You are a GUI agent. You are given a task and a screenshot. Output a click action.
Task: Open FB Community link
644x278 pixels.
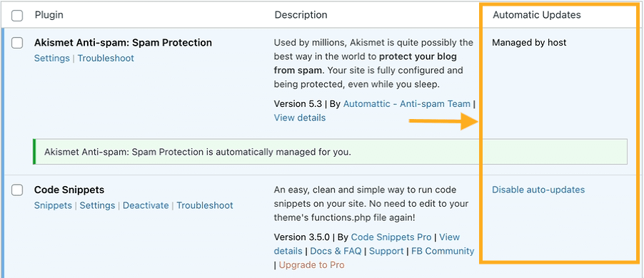tap(443, 251)
